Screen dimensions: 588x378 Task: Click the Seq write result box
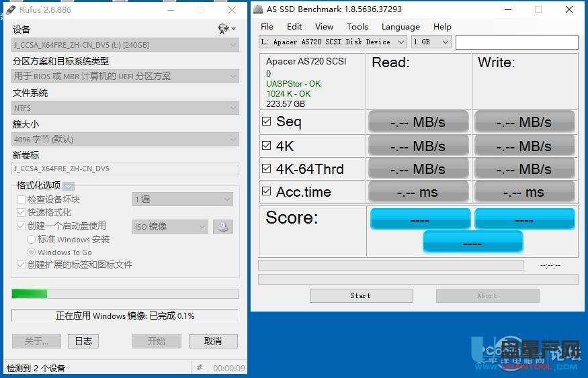[x=524, y=122]
